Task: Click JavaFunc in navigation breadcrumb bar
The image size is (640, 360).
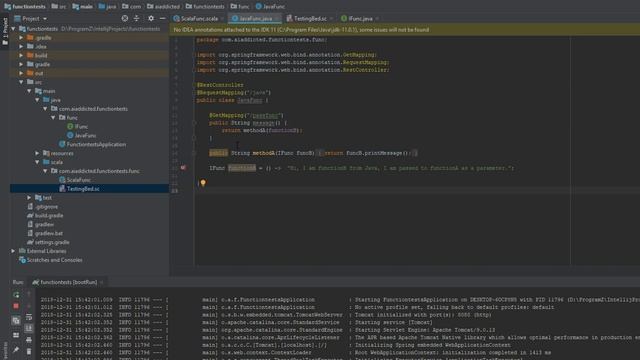Action: (x=271, y=7)
